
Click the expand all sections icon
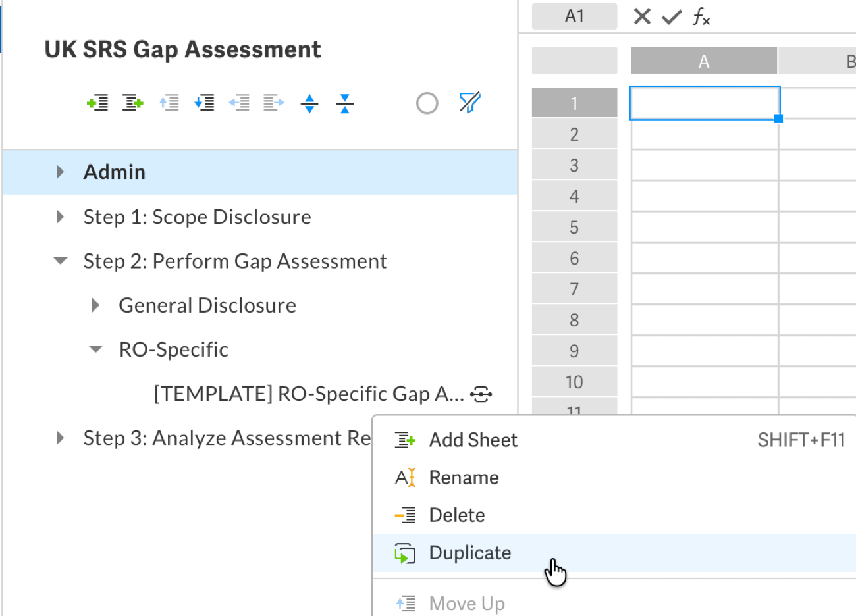309,103
